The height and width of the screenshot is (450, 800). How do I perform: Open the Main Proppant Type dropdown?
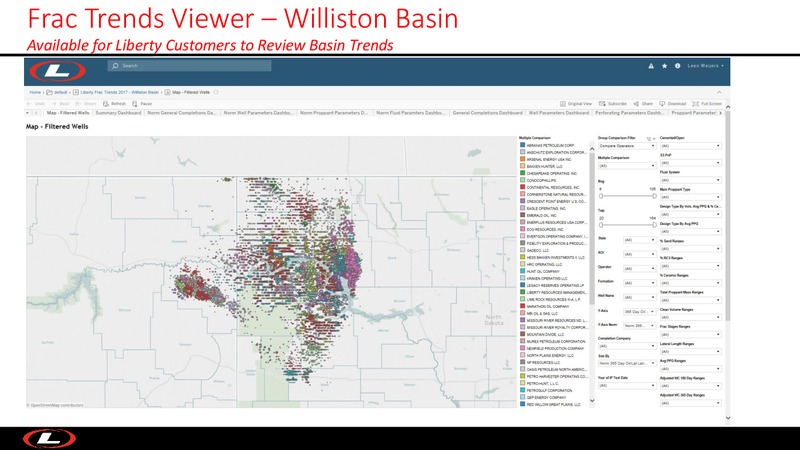coord(690,197)
